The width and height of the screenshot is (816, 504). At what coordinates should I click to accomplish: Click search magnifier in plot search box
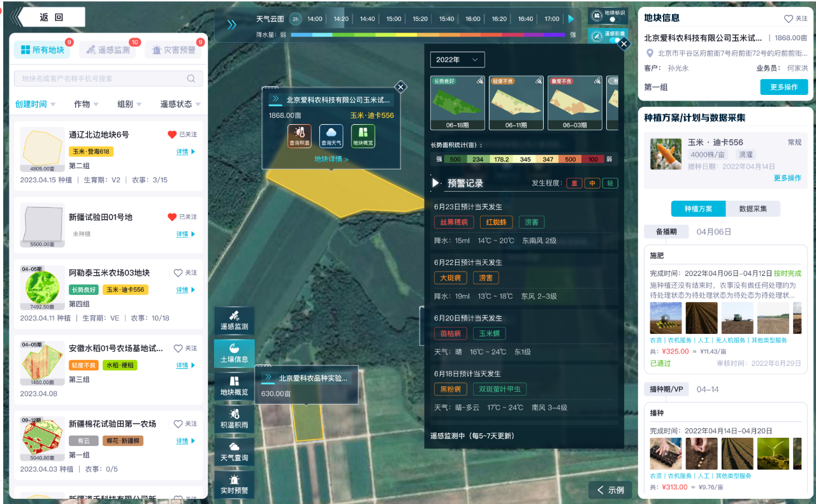pos(191,78)
